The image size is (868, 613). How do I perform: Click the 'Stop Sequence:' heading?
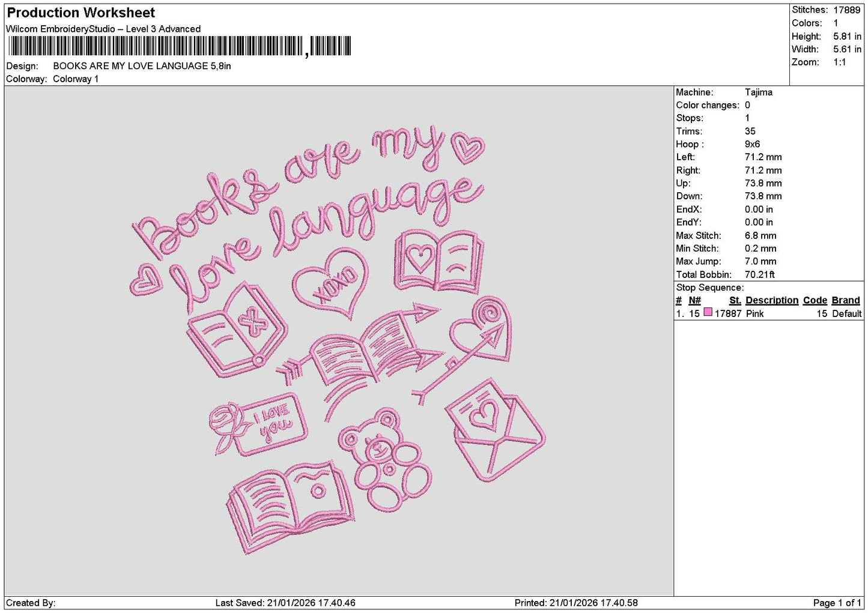tap(709, 288)
